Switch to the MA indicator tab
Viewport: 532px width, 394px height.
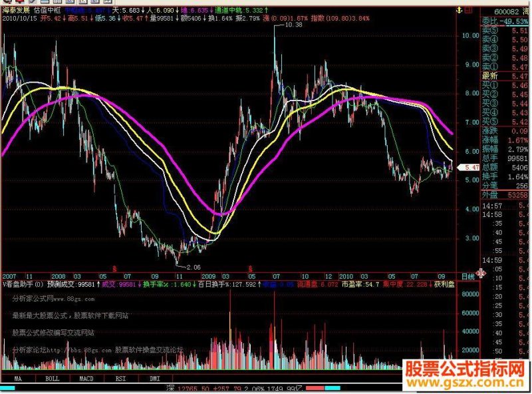pos(18,379)
